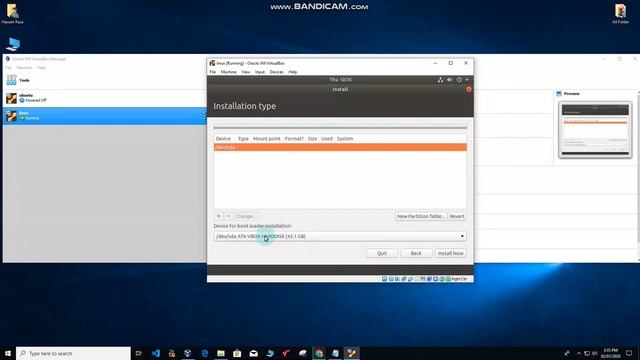The image size is (640, 360).
Task: Open Microsoft Edge from the taskbar
Action: point(204,353)
